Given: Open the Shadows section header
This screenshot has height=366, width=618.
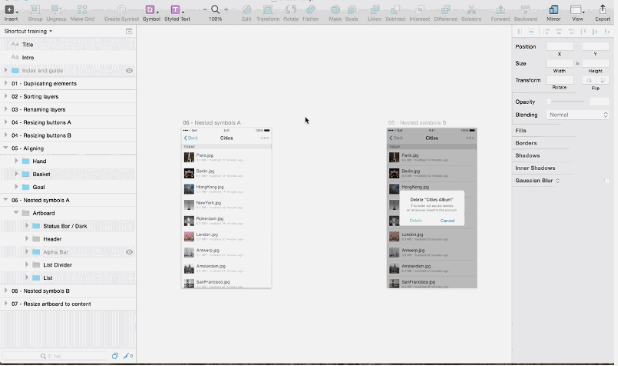Looking at the screenshot, I should pyautogui.click(x=527, y=156).
